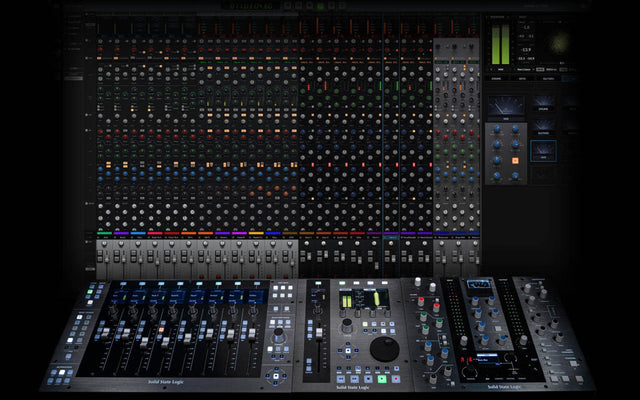The image size is (640, 400).
Task: Click the center key of the UF8 cursor pad
Action: (276, 376)
